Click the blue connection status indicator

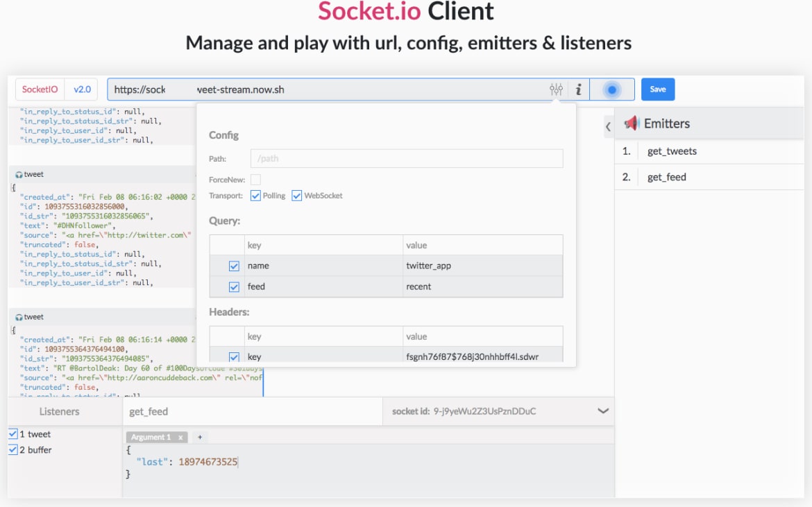(x=614, y=89)
